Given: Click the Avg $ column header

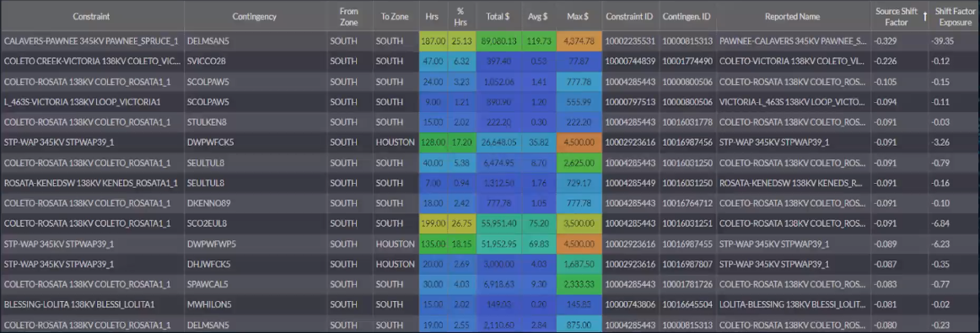Looking at the screenshot, I should (x=538, y=16).
